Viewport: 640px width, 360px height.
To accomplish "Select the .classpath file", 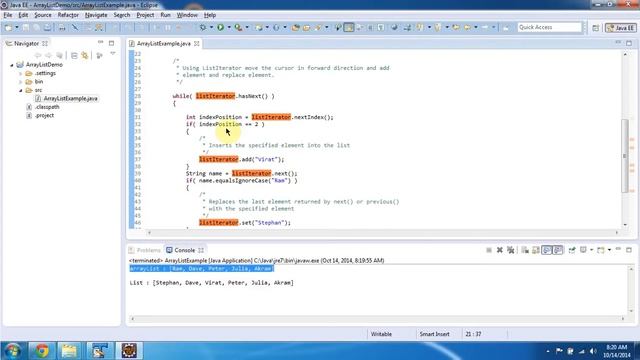I will coord(47,107).
